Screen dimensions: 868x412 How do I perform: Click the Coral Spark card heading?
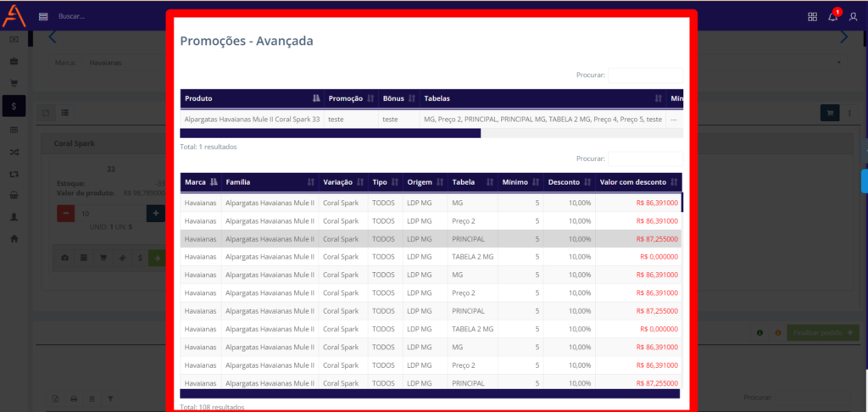(x=75, y=143)
